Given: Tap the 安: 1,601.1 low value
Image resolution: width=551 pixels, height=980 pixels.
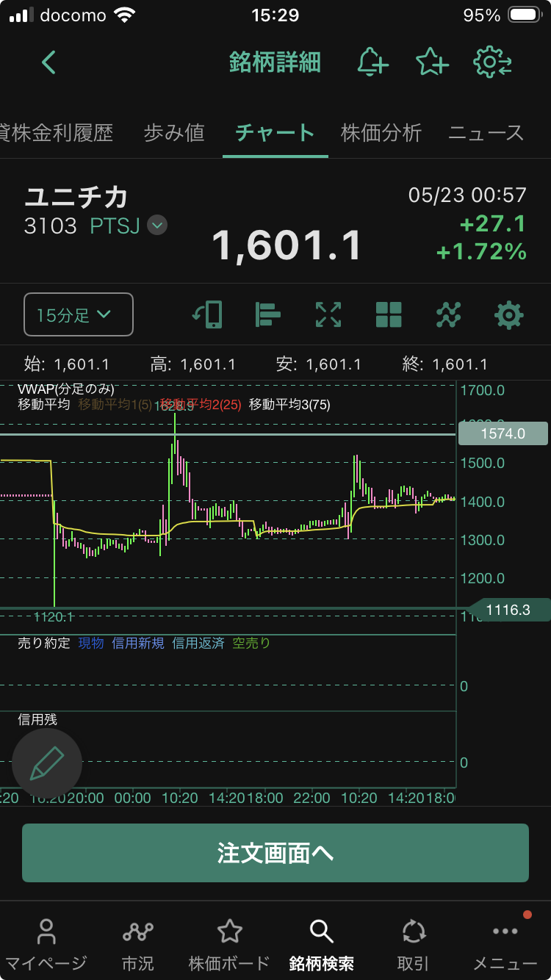Looking at the screenshot, I should click(319, 364).
